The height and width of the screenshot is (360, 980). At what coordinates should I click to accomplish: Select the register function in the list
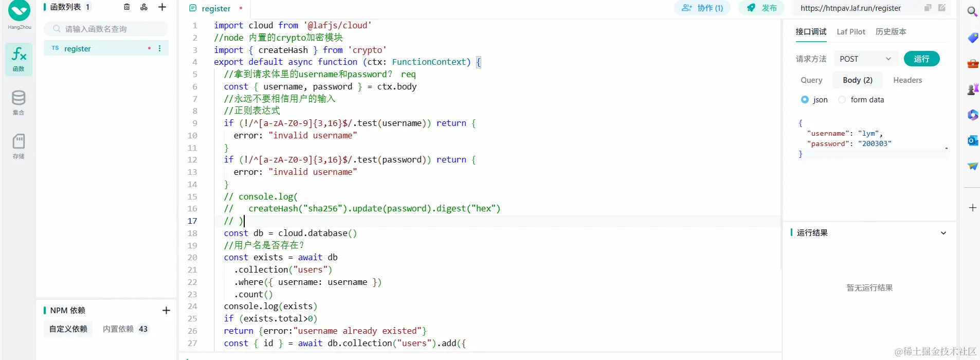106,48
